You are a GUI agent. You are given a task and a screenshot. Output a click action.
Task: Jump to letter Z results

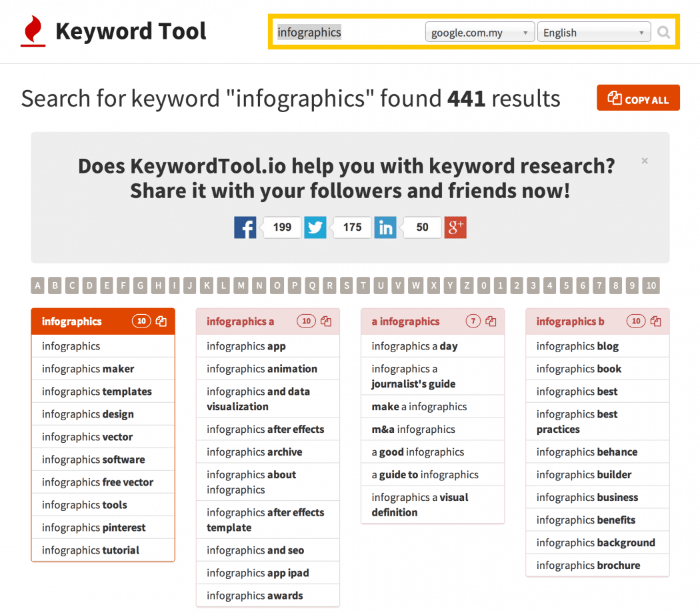click(x=467, y=285)
